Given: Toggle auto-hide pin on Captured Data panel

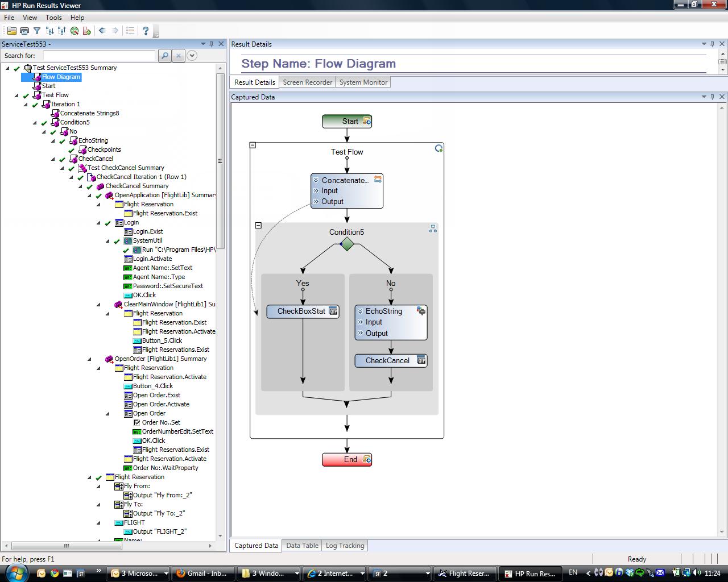Looking at the screenshot, I should pyautogui.click(x=713, y=97).
